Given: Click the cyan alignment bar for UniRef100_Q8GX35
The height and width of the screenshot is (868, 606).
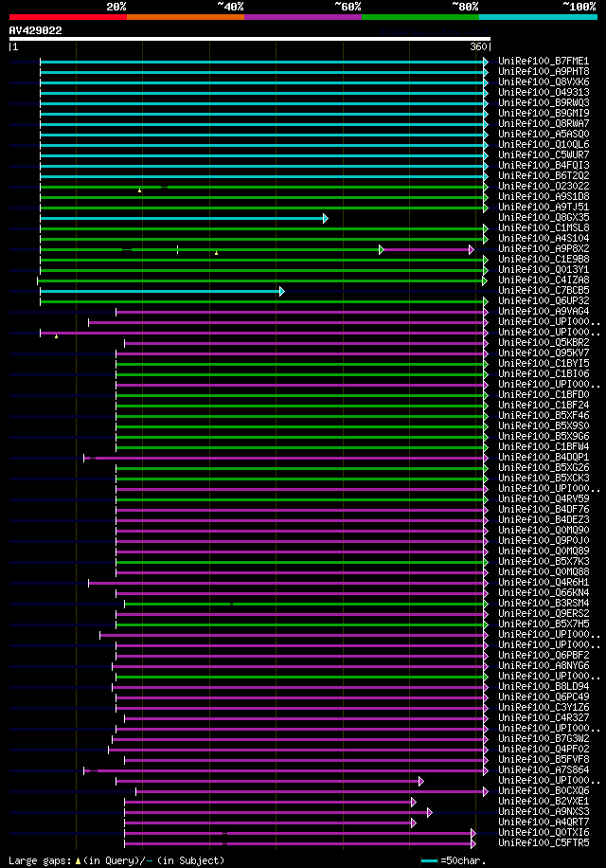Looking at the screenshot, I should coord(182,218).
